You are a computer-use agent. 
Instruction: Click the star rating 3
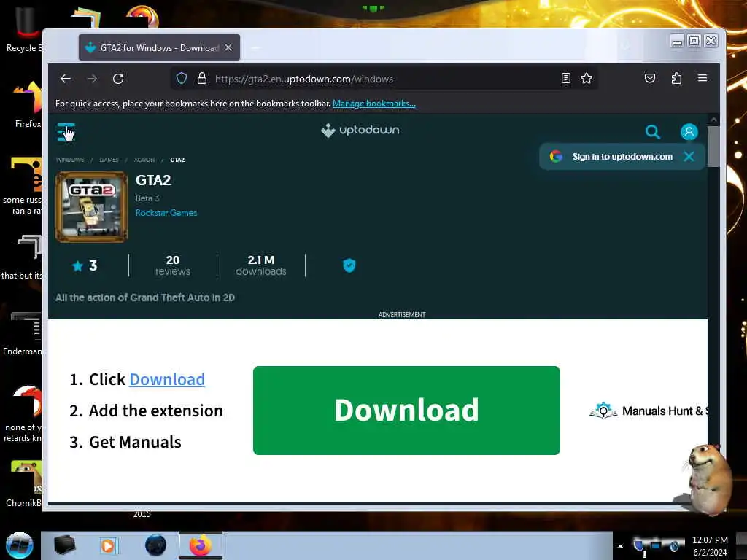point(85,265)
